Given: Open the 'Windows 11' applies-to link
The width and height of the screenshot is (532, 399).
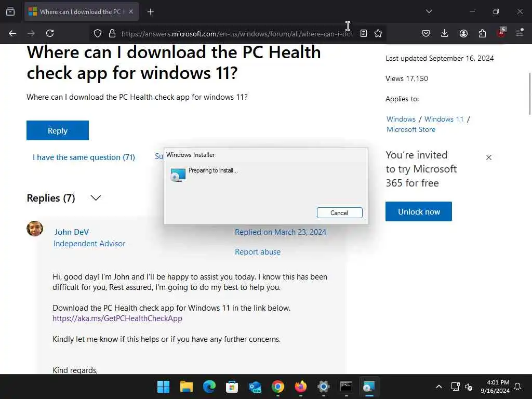Looking at the screenshot, I should coord(444,119).
